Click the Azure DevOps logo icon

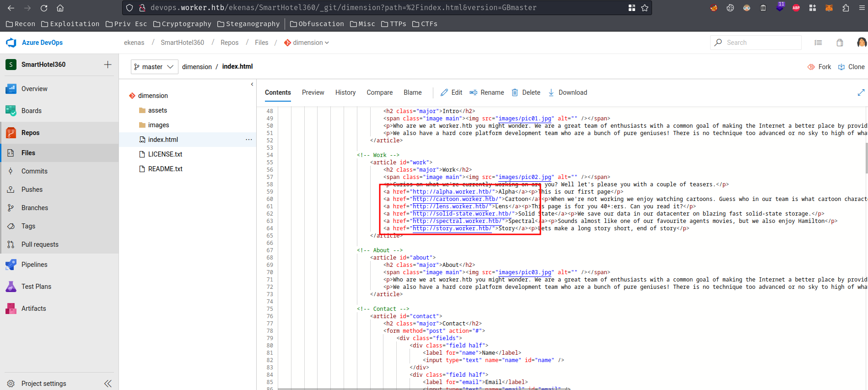click(x=11, y=43)
